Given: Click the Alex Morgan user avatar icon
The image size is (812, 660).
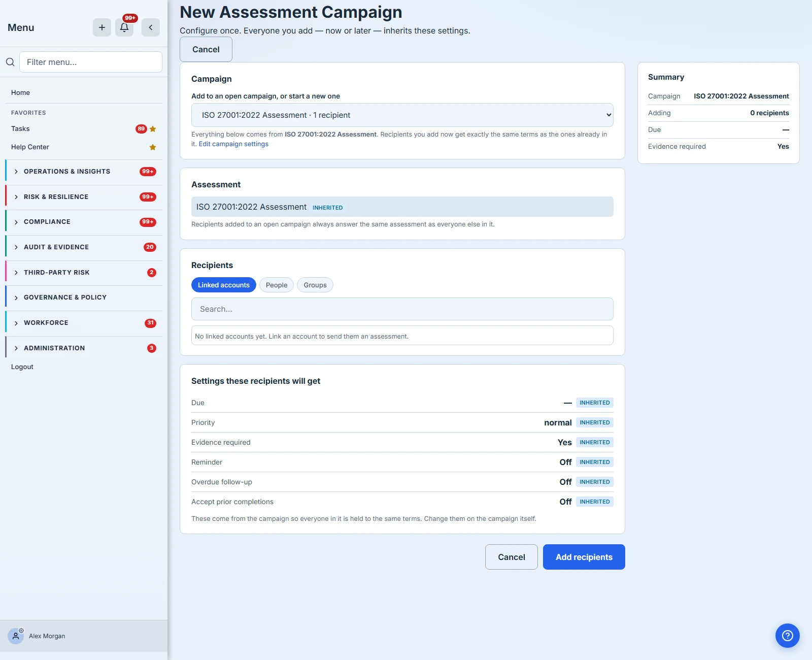Looking at the screenshot, I should [x=16, y=636].
